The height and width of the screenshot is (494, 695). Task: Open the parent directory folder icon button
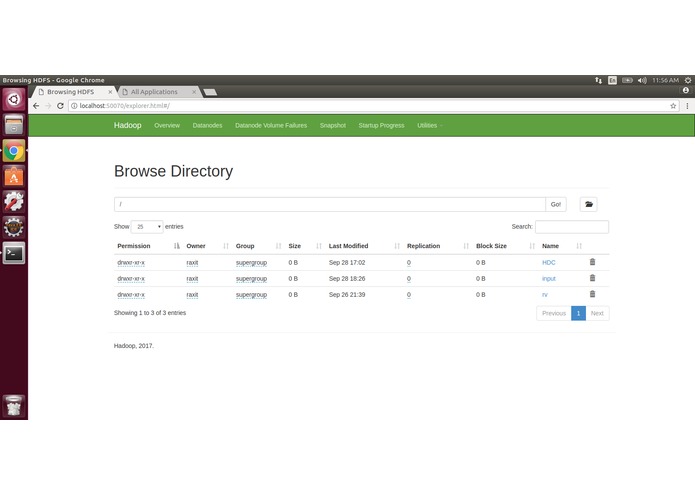point(589,204)
